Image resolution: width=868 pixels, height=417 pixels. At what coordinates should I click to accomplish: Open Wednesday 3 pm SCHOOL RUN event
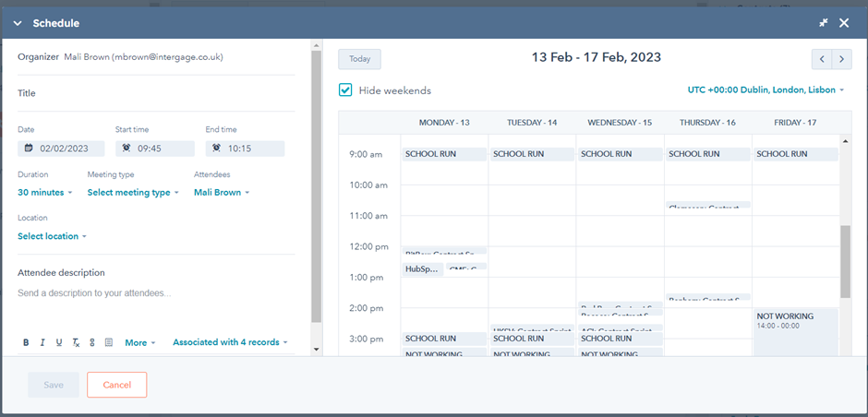[620, 339]
